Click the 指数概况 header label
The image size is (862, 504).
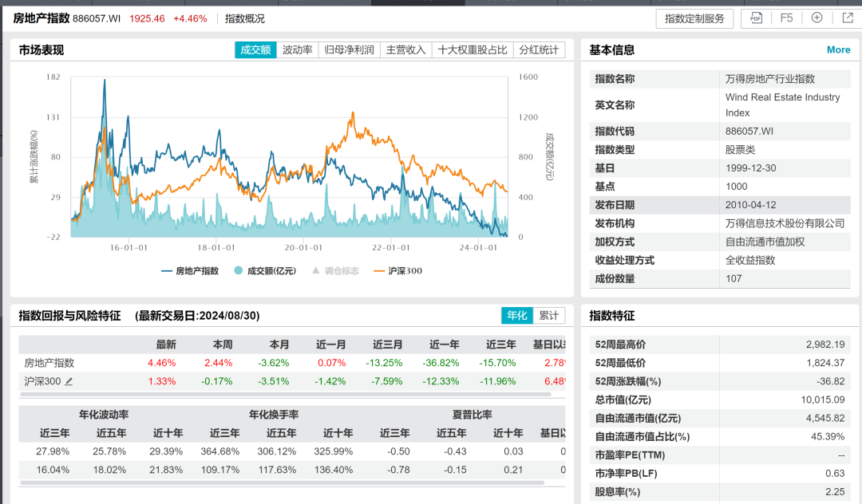tap(245, 18)
